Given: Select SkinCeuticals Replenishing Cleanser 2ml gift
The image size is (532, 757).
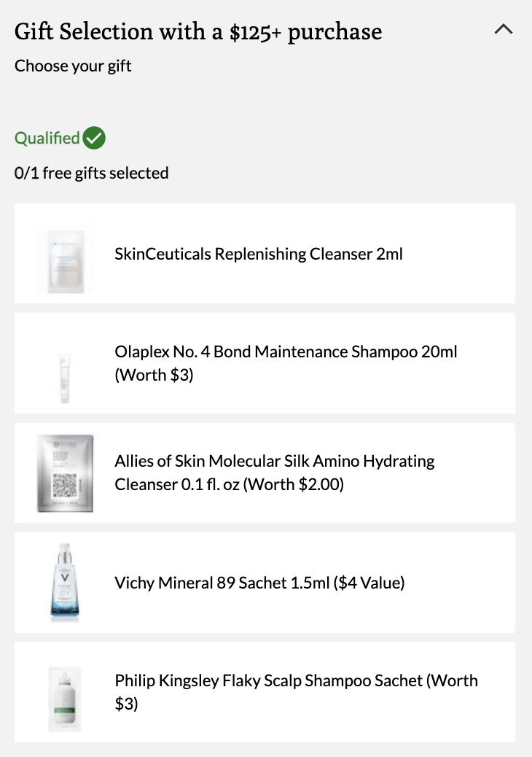Looking at the screenshot, I should 265,254.
